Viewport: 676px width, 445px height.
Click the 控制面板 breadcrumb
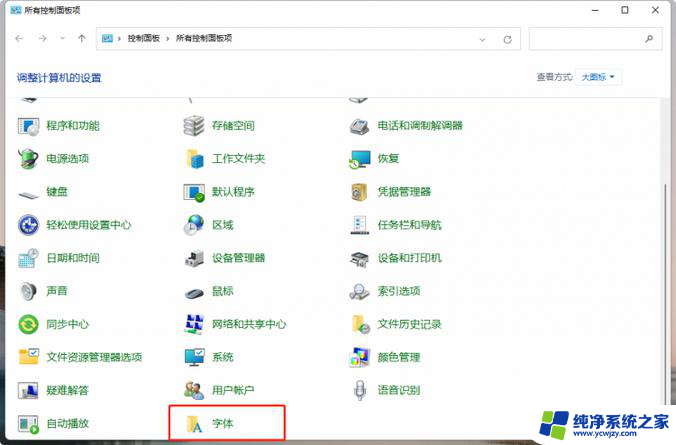coord(144,38)
